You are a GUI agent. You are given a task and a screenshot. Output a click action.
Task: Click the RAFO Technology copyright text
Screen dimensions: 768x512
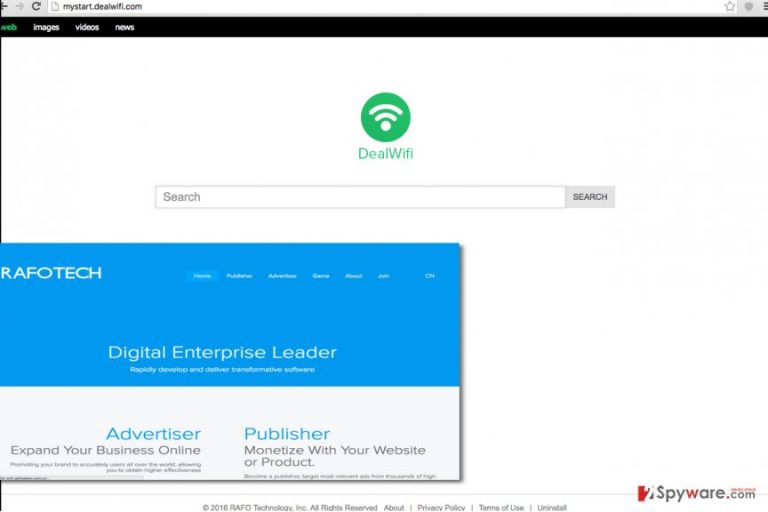click(x=290, y=508)
